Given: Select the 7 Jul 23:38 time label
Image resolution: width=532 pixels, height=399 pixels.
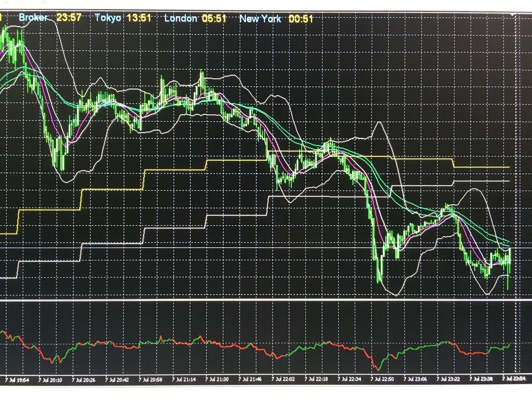Looking at the screenshot, I should [481, 379].
